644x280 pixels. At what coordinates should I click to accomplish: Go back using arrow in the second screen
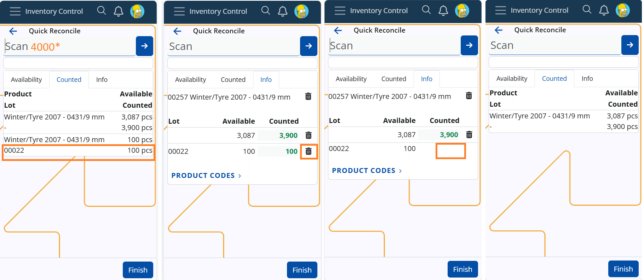click(x=177, y=31)
